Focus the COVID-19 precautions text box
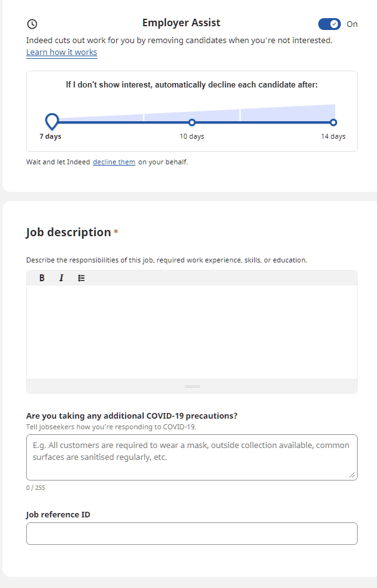 pyautogui.click(x=187, y=457)
